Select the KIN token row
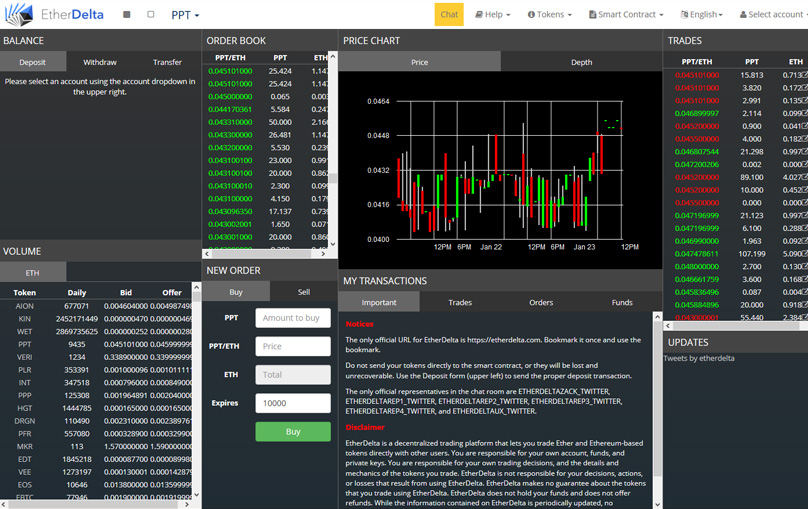This screenshot has height=509, width=808. (96, 319)
